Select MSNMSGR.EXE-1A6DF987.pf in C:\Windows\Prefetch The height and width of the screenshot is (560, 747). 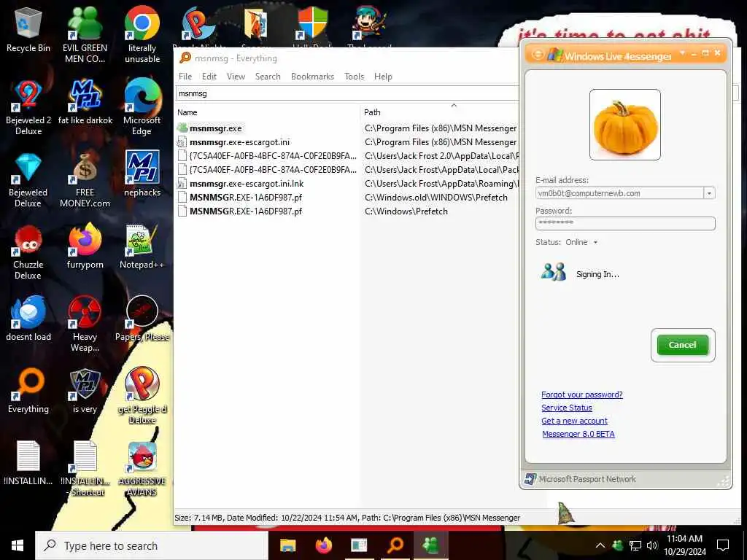click(347, 211)
